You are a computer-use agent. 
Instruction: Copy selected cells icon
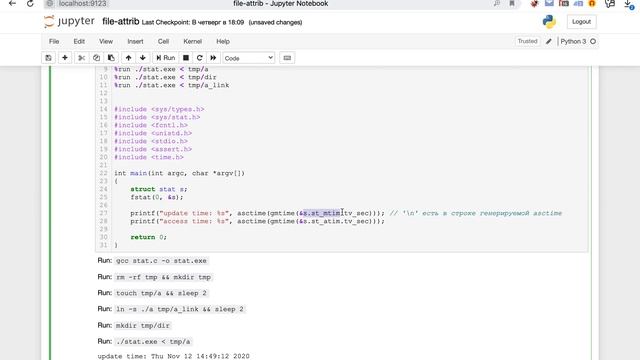coord(96,58)
